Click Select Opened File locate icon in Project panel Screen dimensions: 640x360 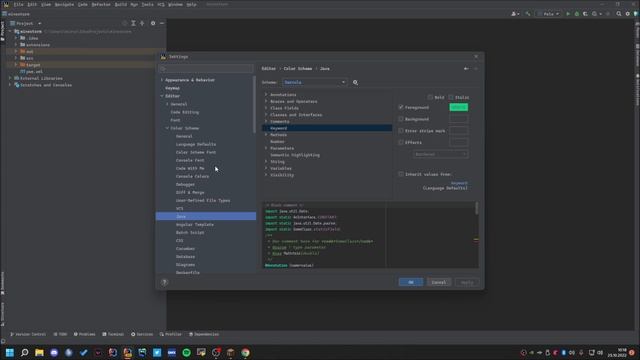point(124,23)
